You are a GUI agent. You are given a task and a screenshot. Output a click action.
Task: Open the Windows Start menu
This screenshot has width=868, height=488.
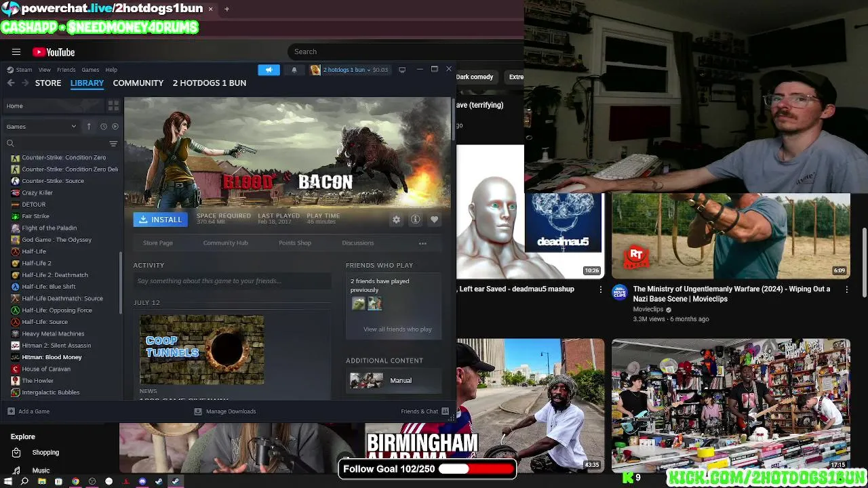7,481
